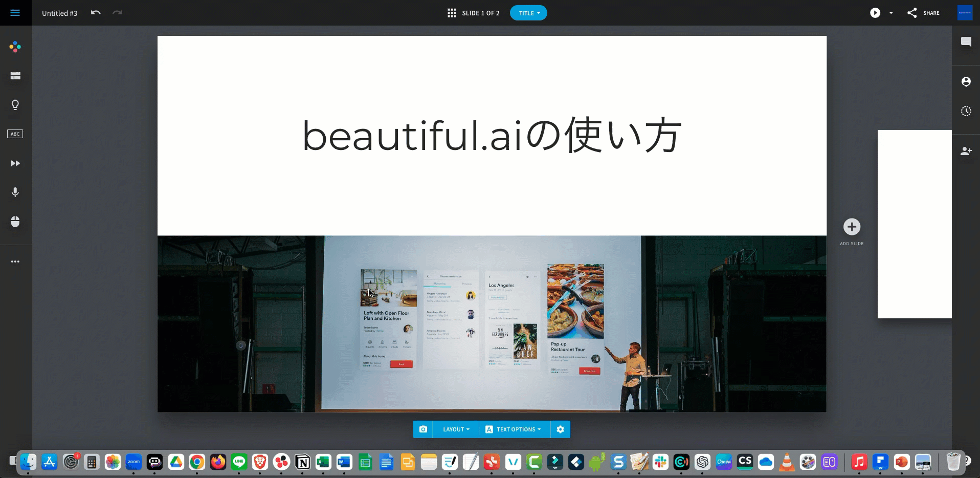This screenshot has height=478, width=980.
Task: Click the person profile icon in right sidebar
Action: (x=966, y=82)
